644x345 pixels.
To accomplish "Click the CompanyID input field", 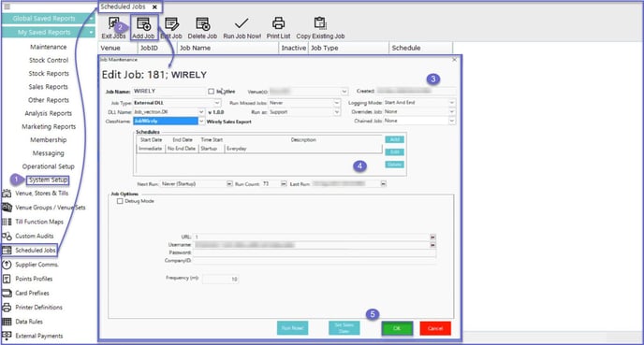I will point(315,261).
